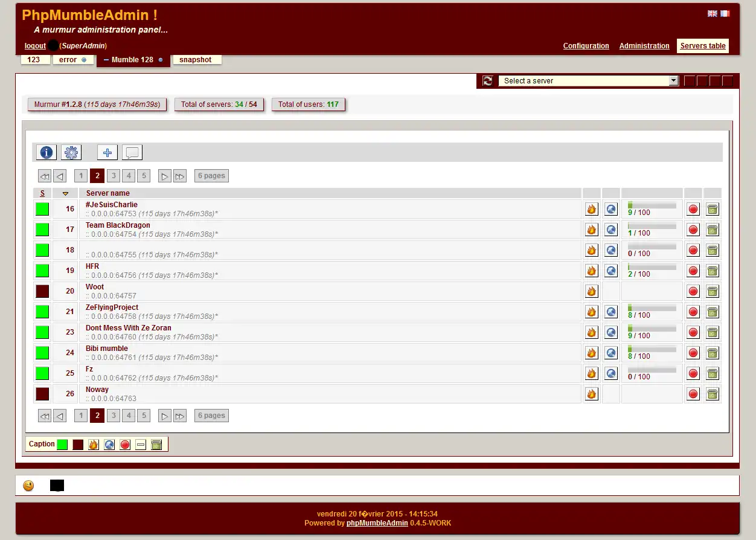Click the sort arrow in ID column header
The image size is (756, 540).
(65, 193)
